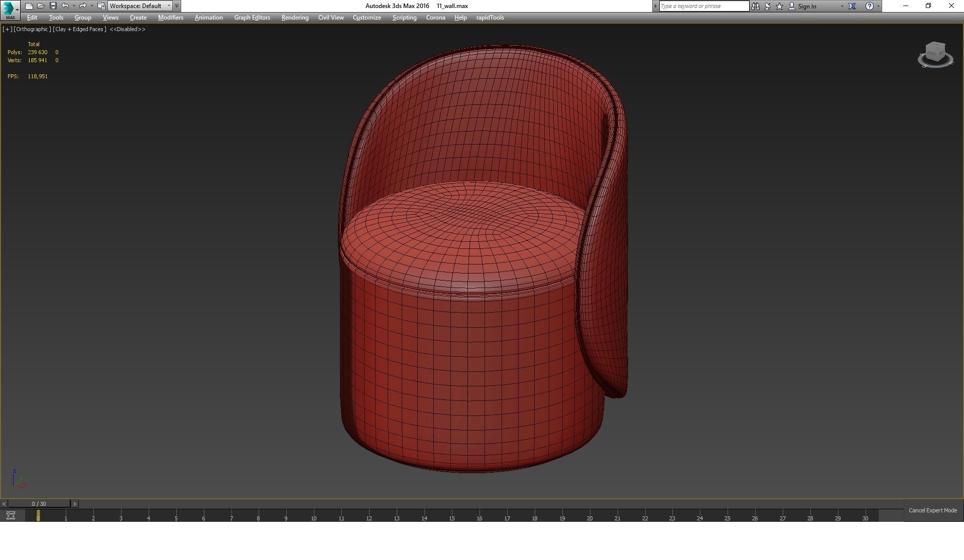Open the Subscription Center satellite icon
The height and width of the screenshot is (560, 964).
coord(768,6)
